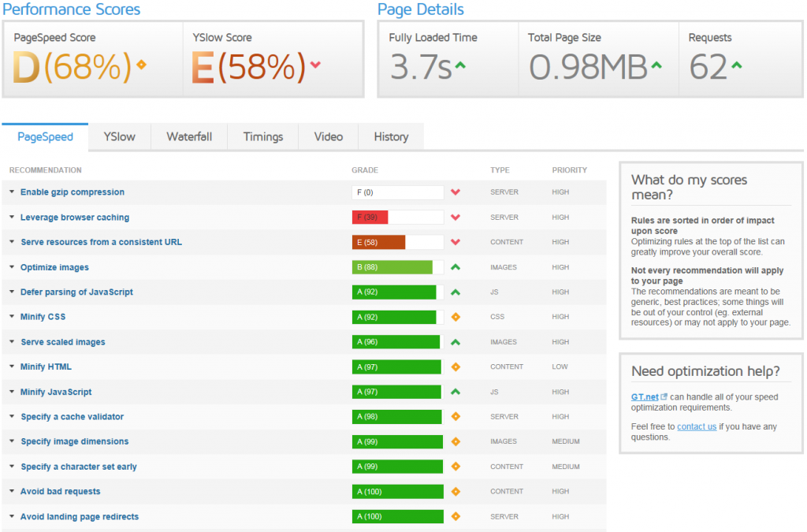Expand the Specify image dimensions triangle
The width and height of the screenshot is (807, 532).
click(12, 441)
